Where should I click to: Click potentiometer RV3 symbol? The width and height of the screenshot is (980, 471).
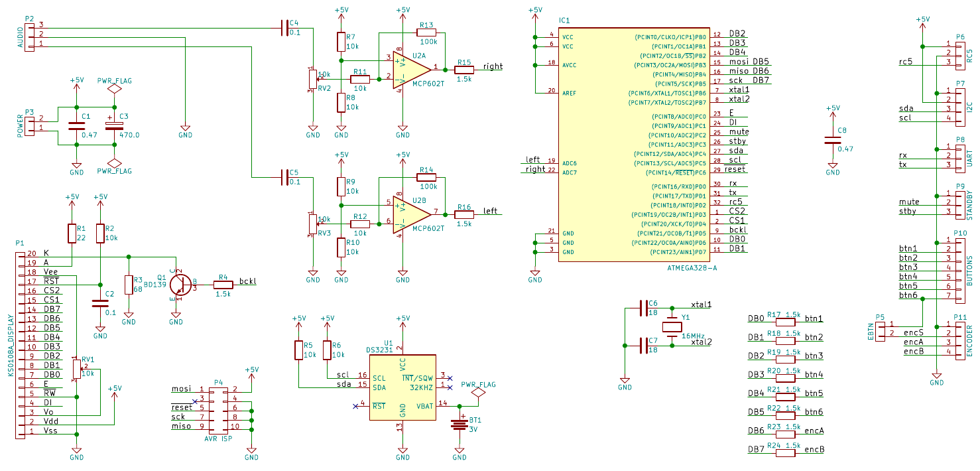tap(312, 224)
